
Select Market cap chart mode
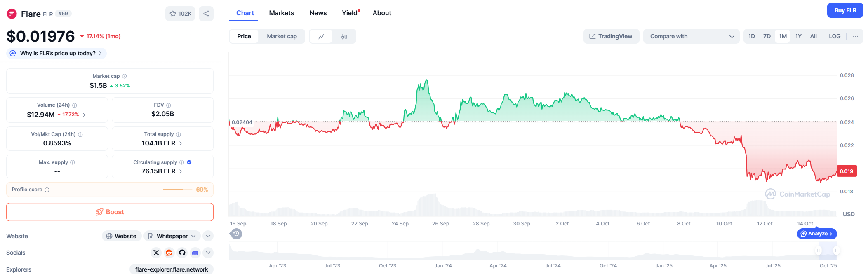point(282,36)
